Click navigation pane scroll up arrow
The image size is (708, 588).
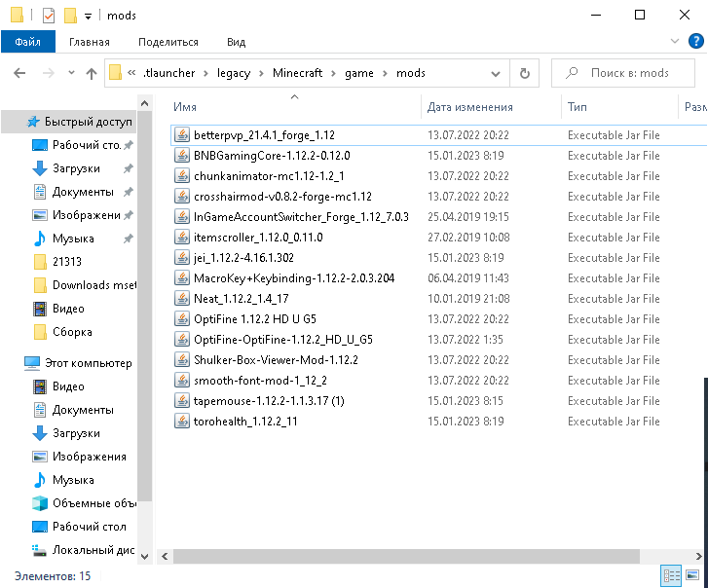(144, 103)
